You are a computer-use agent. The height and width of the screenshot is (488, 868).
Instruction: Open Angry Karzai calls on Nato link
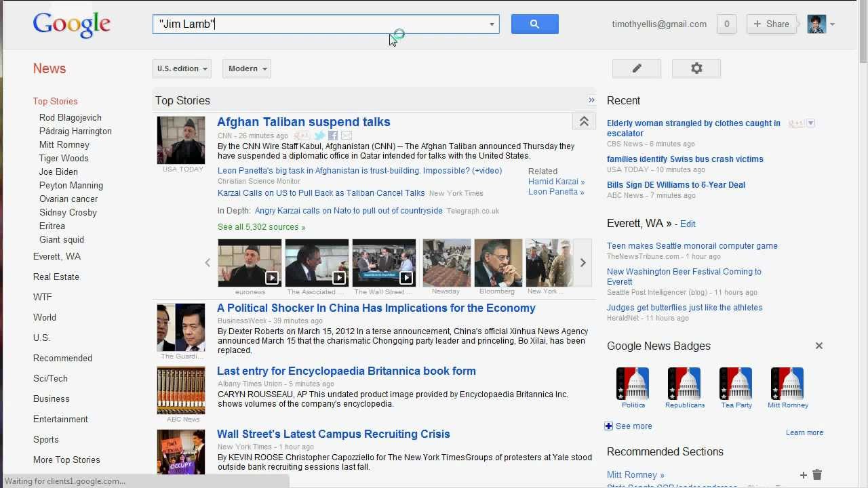coord(349,211)
